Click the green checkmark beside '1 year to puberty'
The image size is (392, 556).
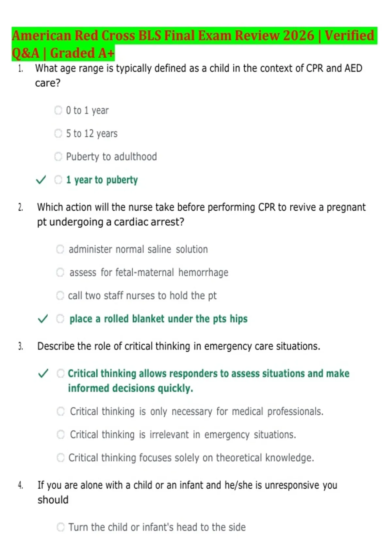[41, 180]
